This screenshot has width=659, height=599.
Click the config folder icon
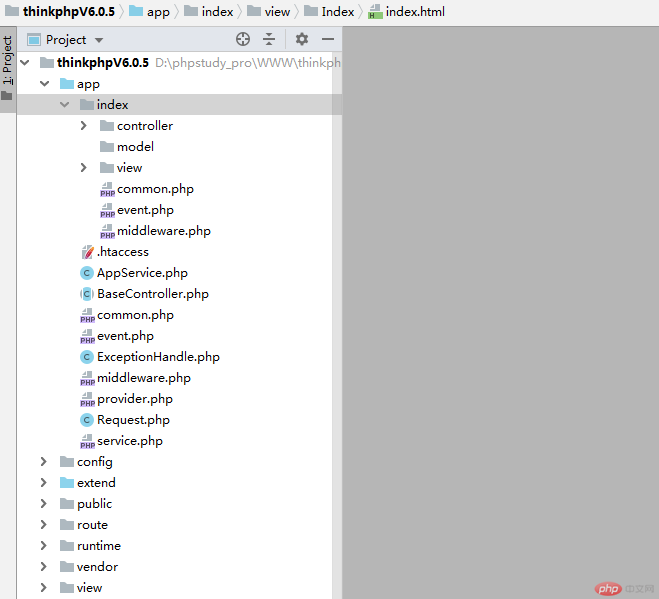coord(67,462)
